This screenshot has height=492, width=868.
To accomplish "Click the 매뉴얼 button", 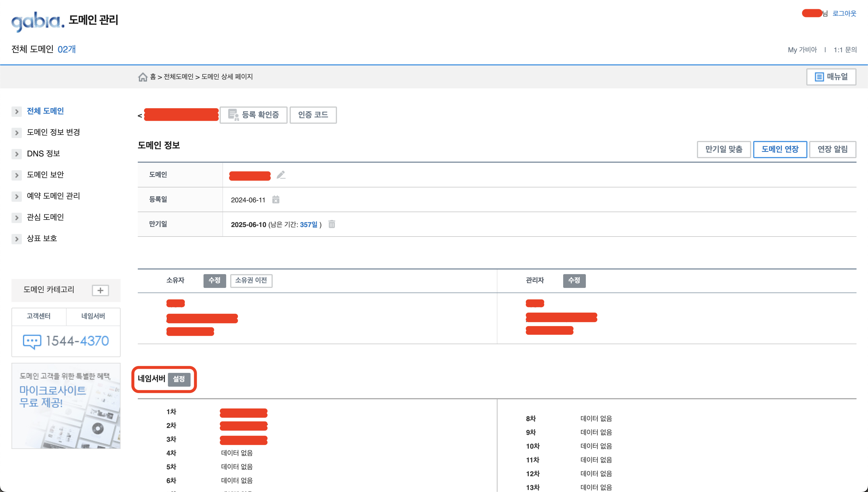I will tap(831, 77).
